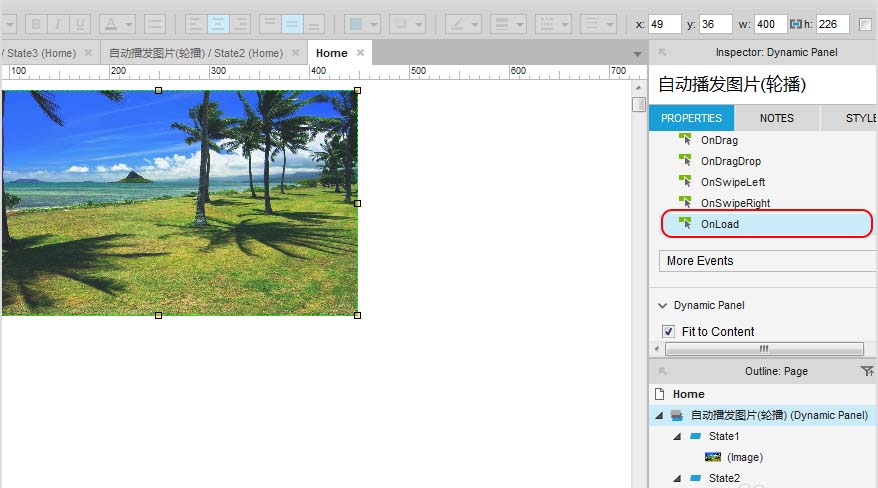
Task: Toggle the keep aspect ratio lock
Action: pos(796,24)
